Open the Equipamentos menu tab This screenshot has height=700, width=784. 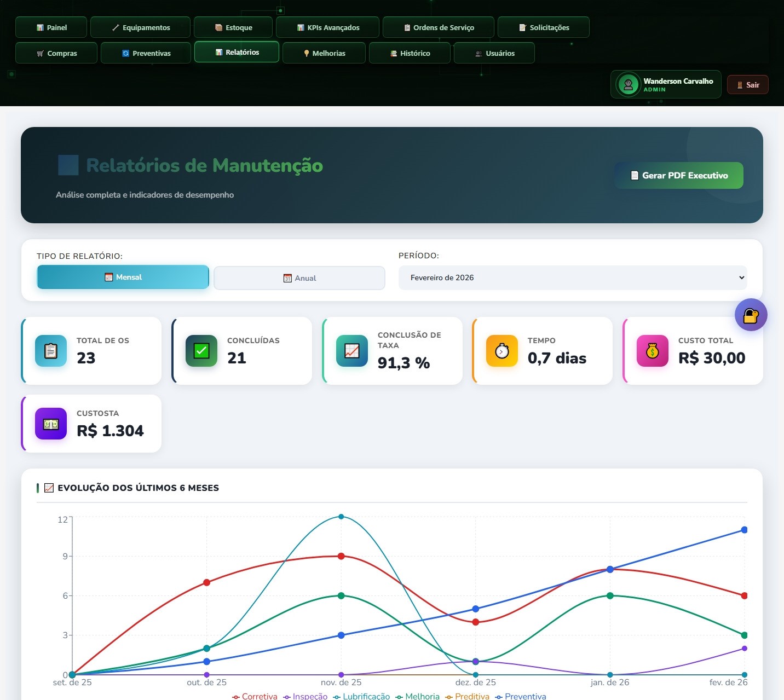point(141,27)
